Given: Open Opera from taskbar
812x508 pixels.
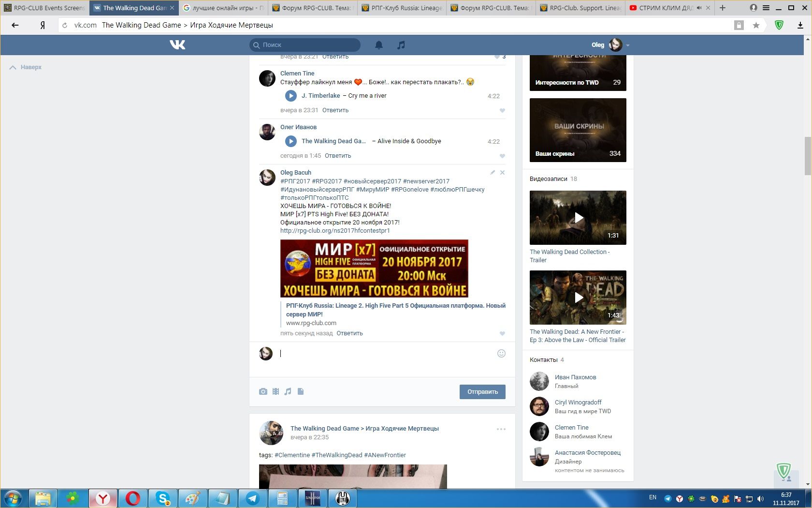Looking at the screenshot, I should (132, 498).
